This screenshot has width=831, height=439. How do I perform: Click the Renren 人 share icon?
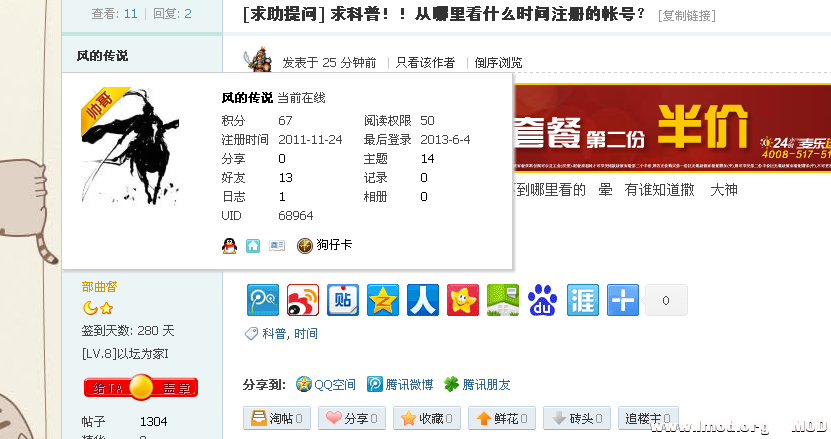pyautogui.click(x=423, y=300)
